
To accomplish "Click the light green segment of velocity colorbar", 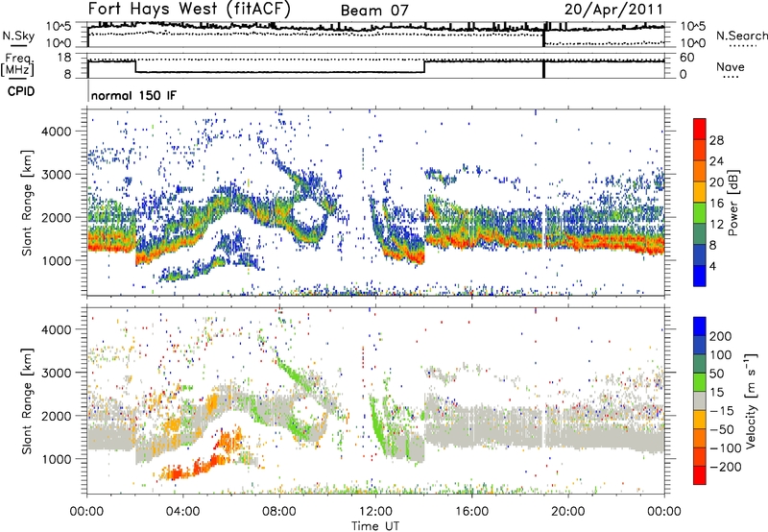I will click(x=700, y=382).
